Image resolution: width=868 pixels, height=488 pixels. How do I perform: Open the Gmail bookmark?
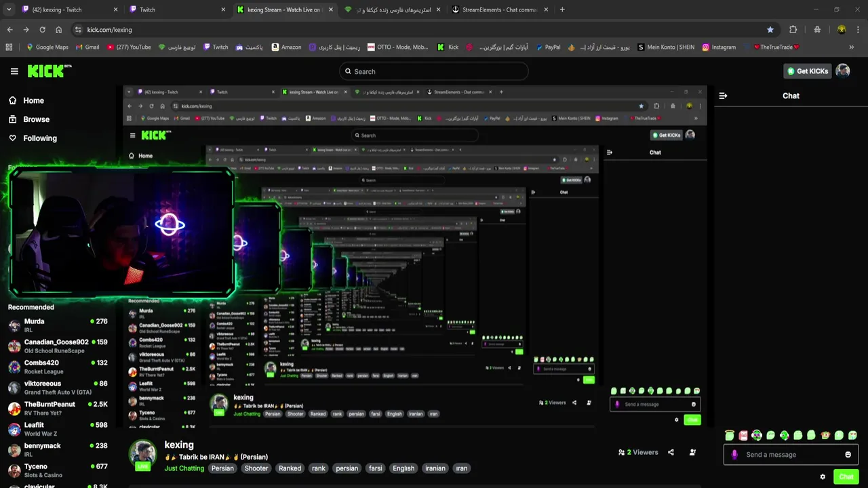tap(87, 47)
